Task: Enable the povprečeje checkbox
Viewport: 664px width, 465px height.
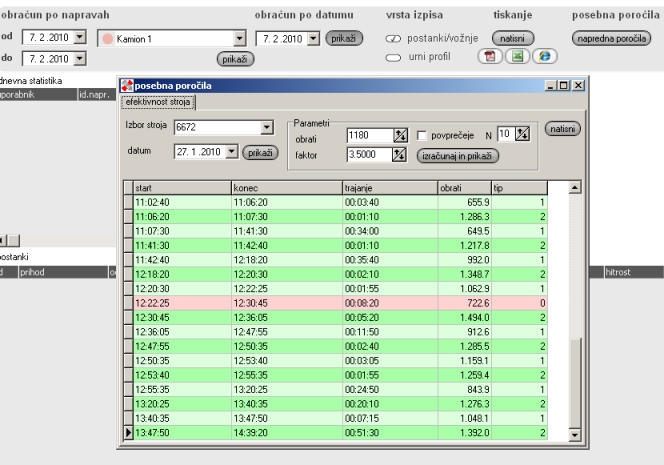Action: 421,136
